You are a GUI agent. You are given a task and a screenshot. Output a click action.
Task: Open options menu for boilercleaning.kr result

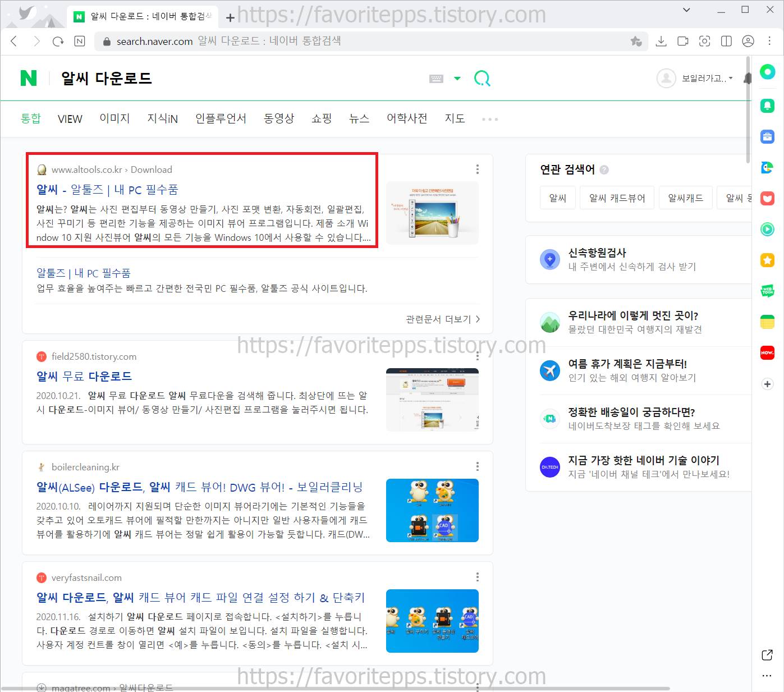478,466
